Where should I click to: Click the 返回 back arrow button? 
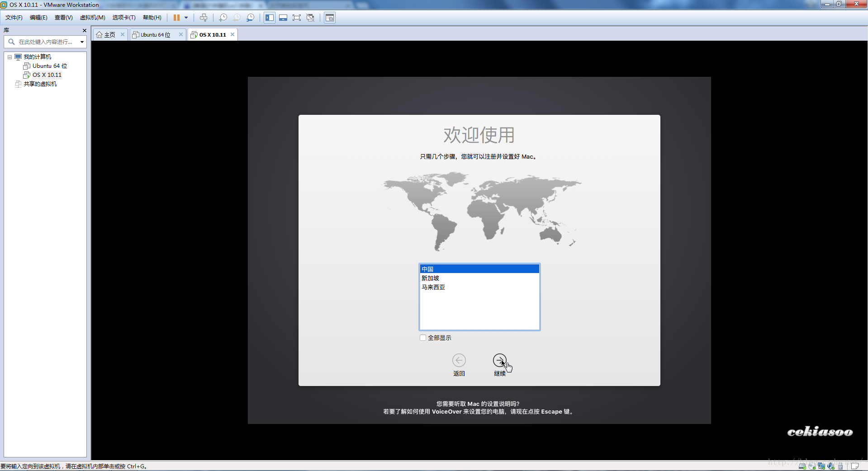click(x=459, y=360)
